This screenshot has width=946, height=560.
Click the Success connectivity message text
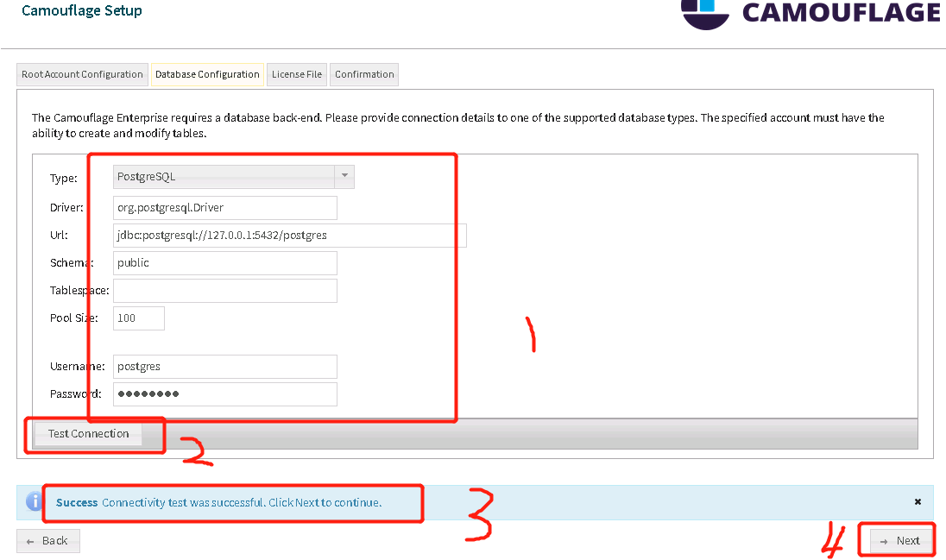click(218, 503)
